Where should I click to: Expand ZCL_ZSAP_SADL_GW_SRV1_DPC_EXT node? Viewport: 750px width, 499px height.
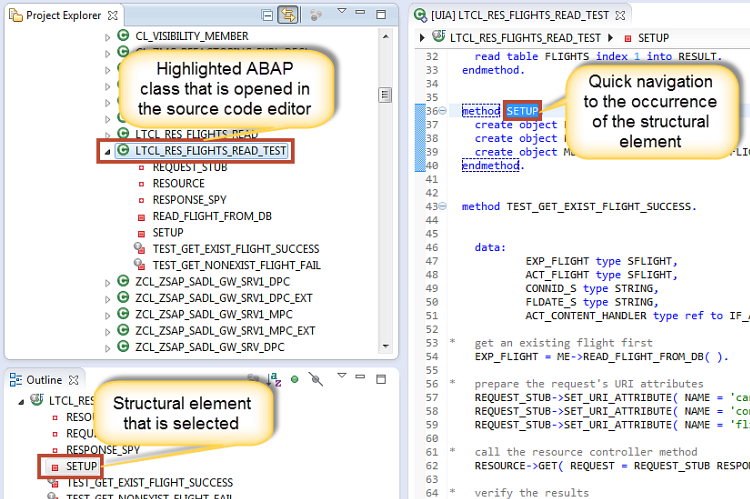click(108, 299)
